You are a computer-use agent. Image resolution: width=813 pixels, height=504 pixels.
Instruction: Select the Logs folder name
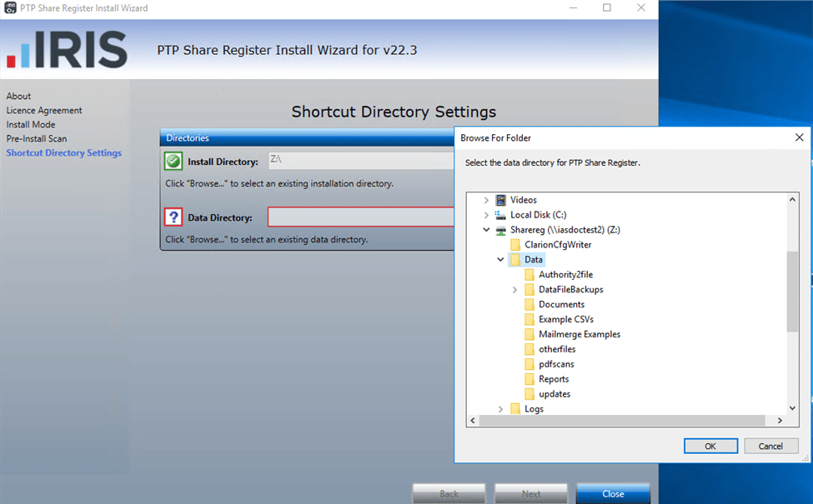(534, 409)
